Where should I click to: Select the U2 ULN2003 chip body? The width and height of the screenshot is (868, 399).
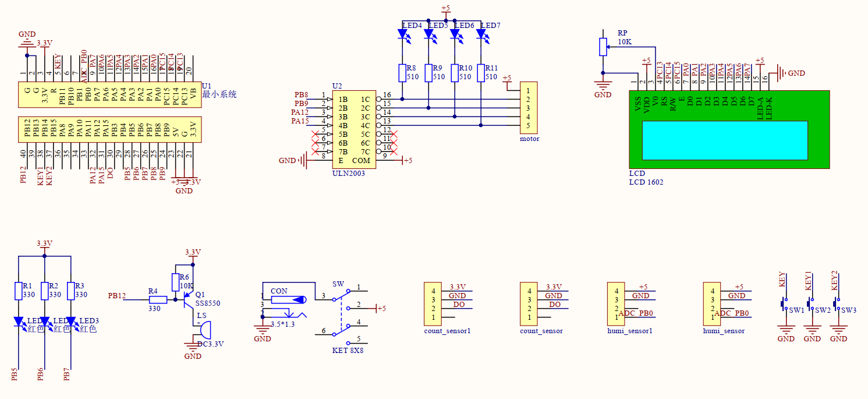[x=354, y=129]
